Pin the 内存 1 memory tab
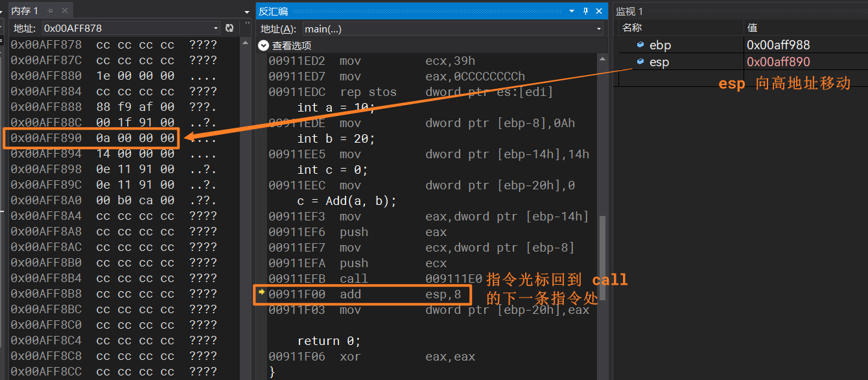The width and height of the screenshot is (868, 380). 50,11
